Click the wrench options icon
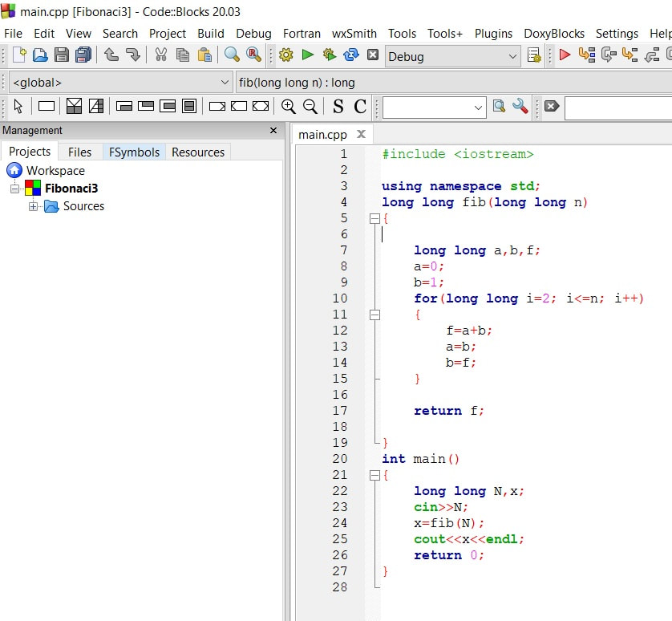Screen dimensions: 672x621 coord(520,106)
